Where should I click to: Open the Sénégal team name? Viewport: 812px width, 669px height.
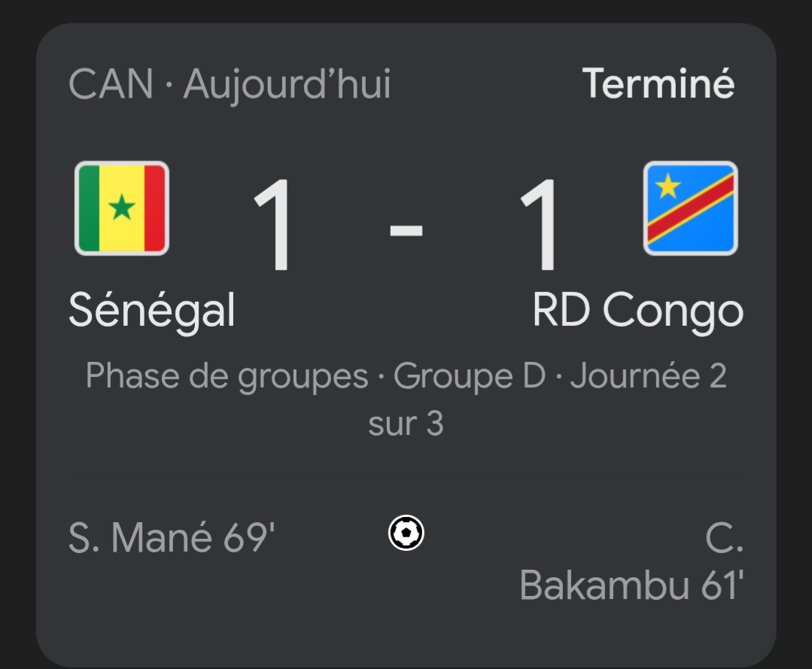point(151,310)
